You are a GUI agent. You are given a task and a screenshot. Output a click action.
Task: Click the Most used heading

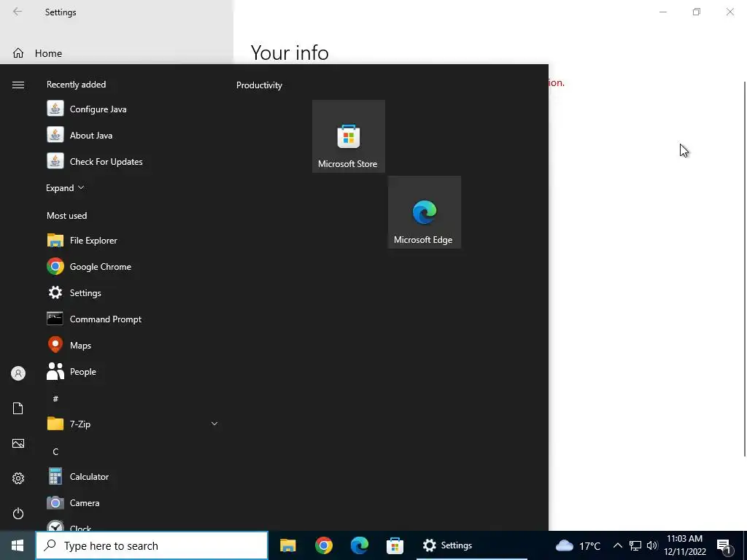[66, 216]
